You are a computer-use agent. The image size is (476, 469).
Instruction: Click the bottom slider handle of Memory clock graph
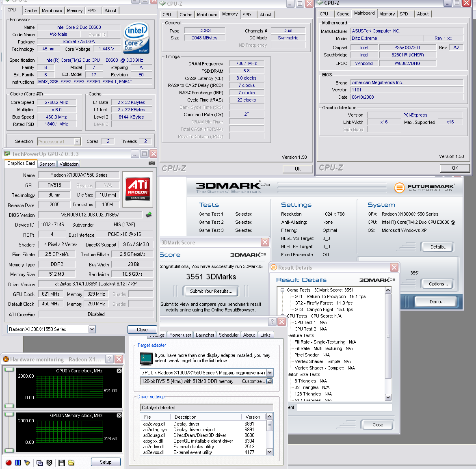coord(9,450)
